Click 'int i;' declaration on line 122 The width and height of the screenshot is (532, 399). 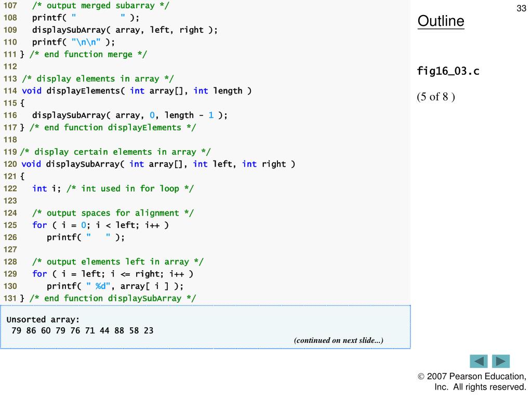(x=46, y=189)
